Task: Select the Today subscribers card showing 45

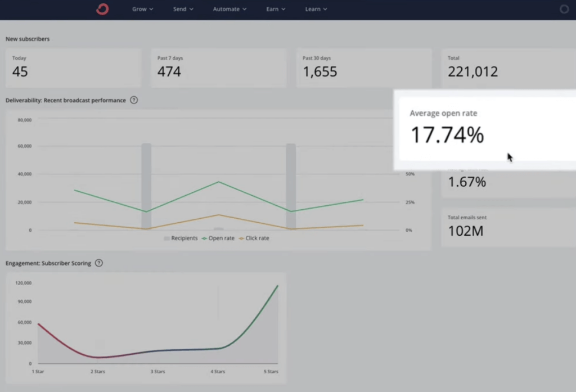Action: click(x=74, y=68)
